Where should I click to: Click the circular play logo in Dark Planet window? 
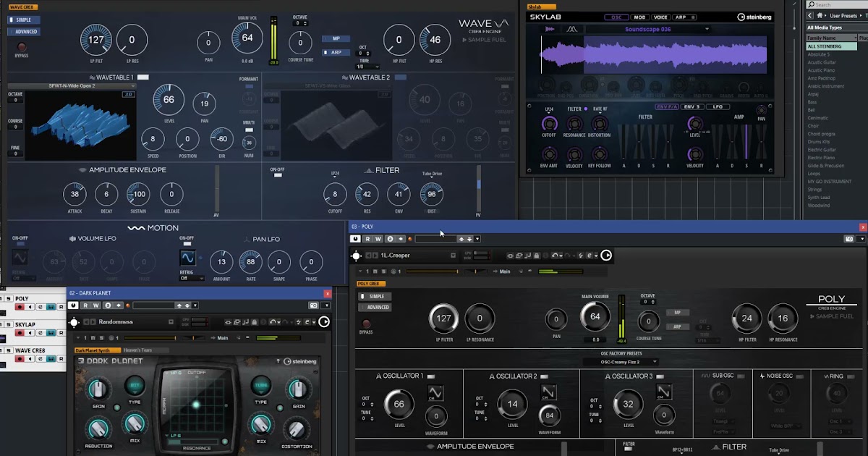click(x=324, y=322)
